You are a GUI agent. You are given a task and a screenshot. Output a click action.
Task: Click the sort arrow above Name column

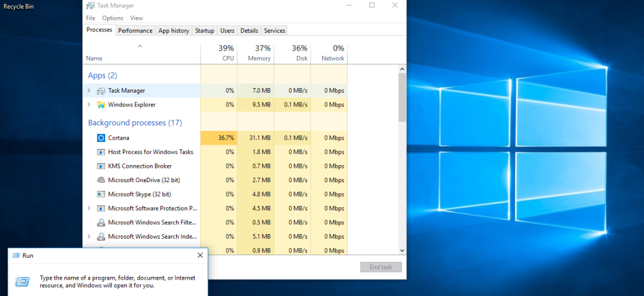(x=139, y=46)
